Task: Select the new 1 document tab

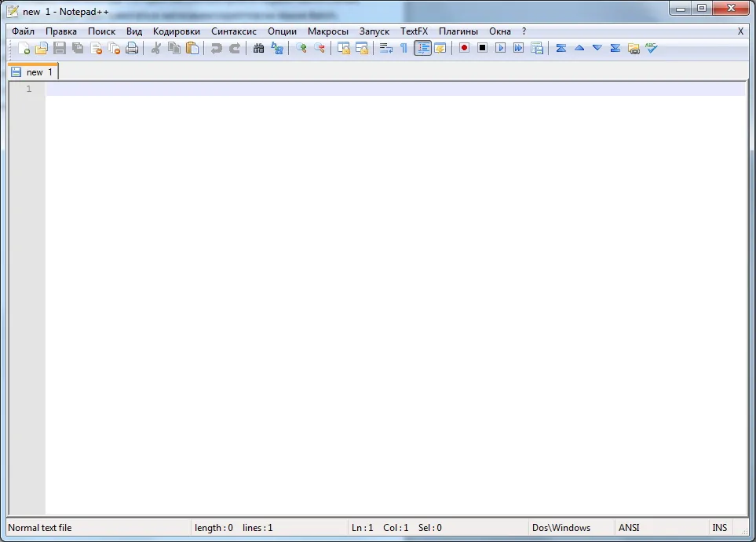Action: tap(34, 72)
